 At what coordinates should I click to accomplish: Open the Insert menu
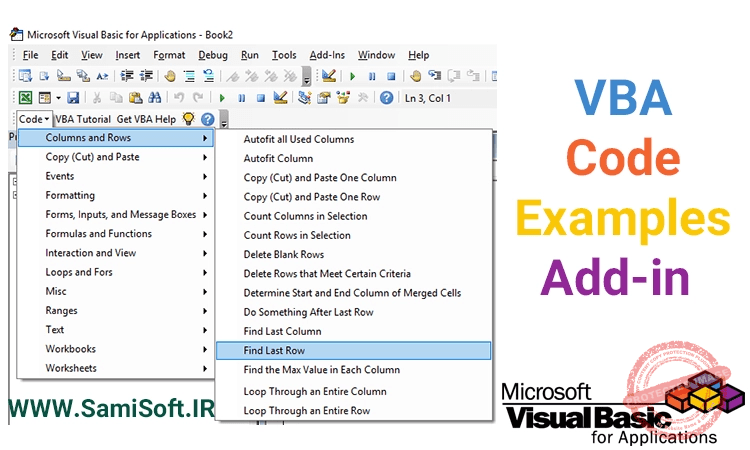(127, 55)
